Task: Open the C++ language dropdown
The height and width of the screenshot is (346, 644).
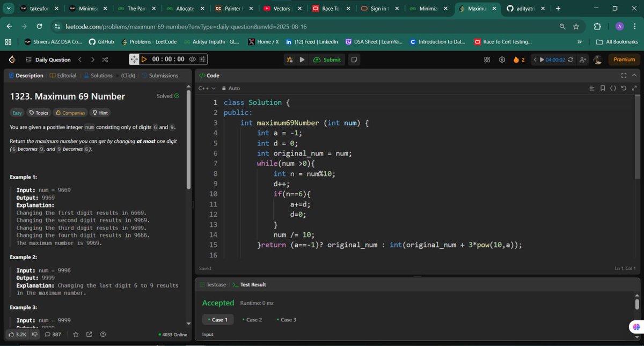Action: [x=207, y=88]
